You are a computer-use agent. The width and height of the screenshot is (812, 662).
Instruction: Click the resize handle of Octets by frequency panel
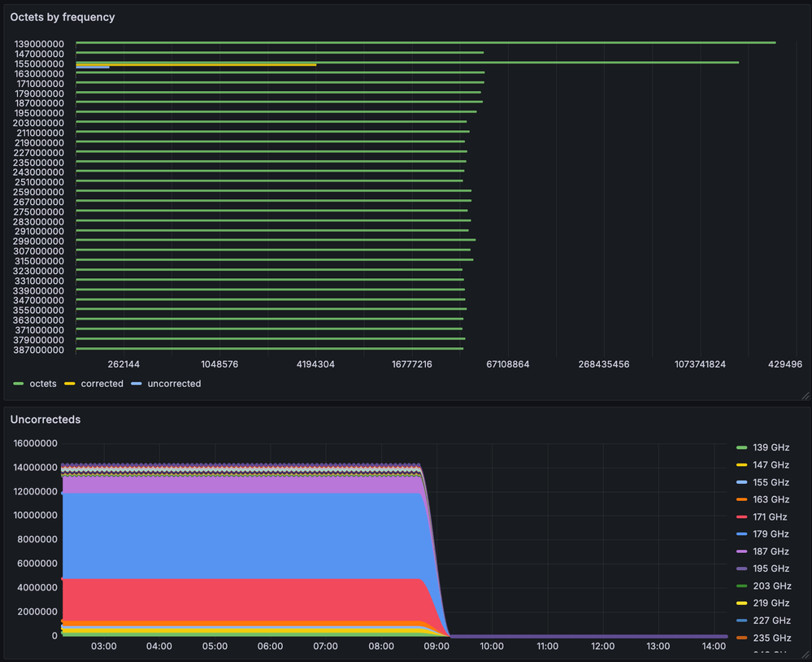click(805, 396)
